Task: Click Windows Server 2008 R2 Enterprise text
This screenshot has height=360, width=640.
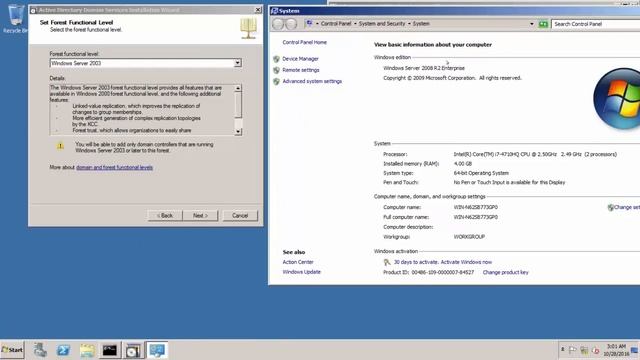Action: click(424, 68)
